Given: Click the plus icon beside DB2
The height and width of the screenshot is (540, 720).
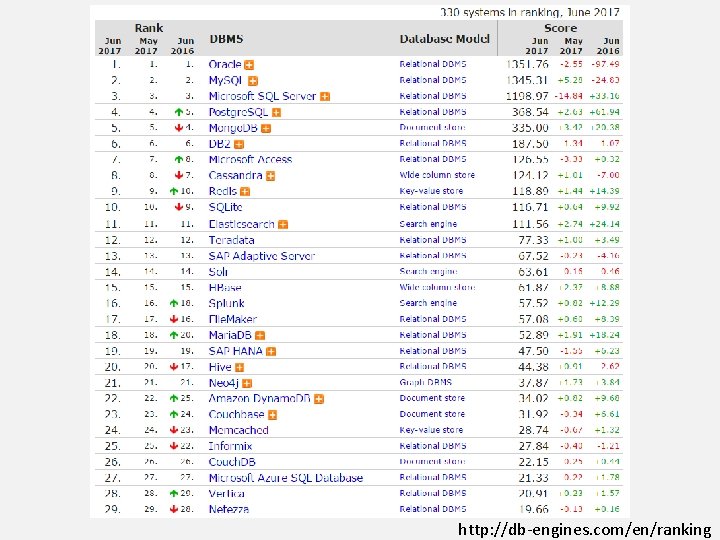Looking at the screenshot, I should pos(239,145).
